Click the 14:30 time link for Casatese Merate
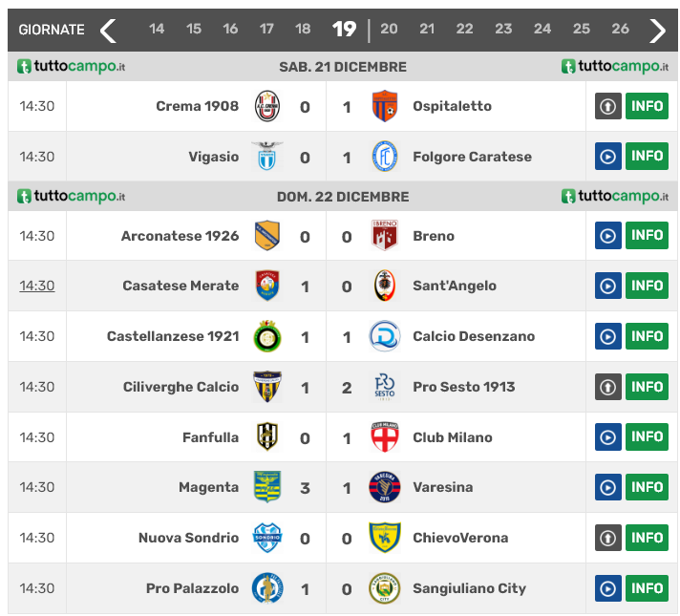 37,286
